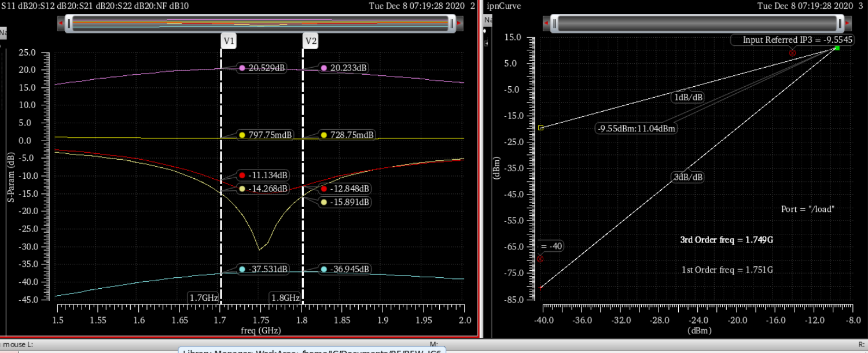Screen dimensions: 868x353
Task: Click the ipnCurve overview strip bar
Action: [x=698, y=23]
